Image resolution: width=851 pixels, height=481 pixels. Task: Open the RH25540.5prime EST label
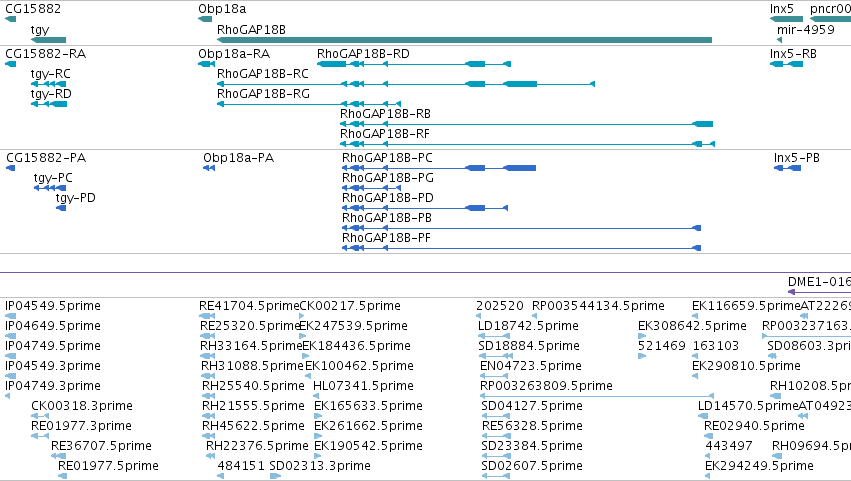pos(253,386)
